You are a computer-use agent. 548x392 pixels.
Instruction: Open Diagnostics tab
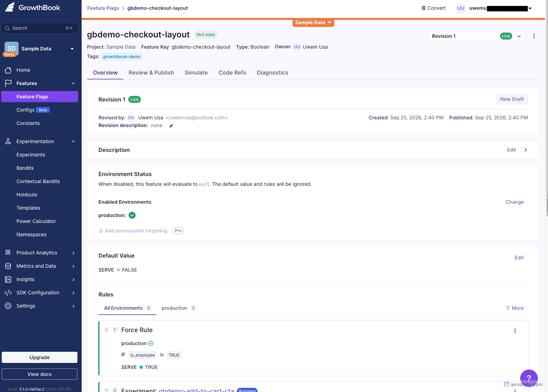click(273, 72)
